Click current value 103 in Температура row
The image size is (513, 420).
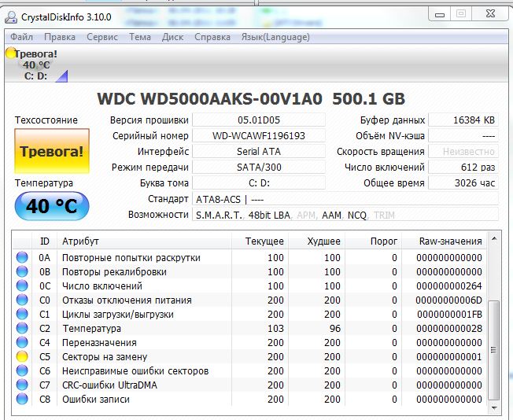275,329
